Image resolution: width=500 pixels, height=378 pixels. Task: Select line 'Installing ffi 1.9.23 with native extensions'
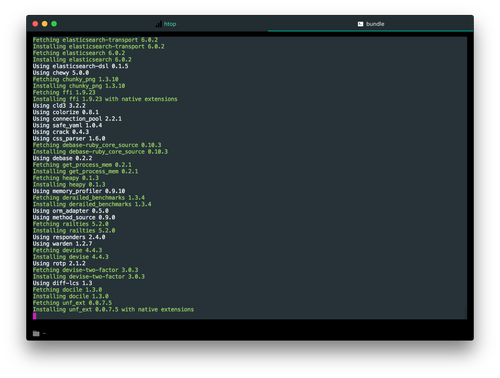pos(105,99)
